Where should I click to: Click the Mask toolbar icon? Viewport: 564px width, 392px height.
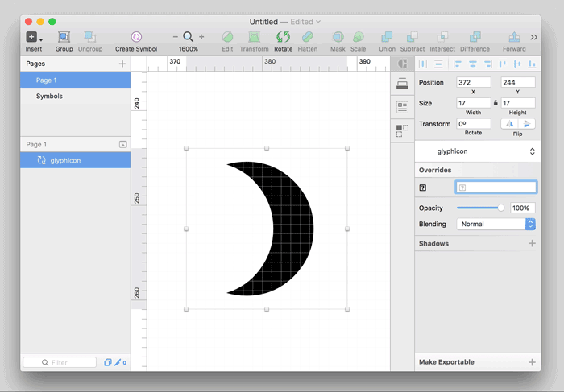point(338,37)
